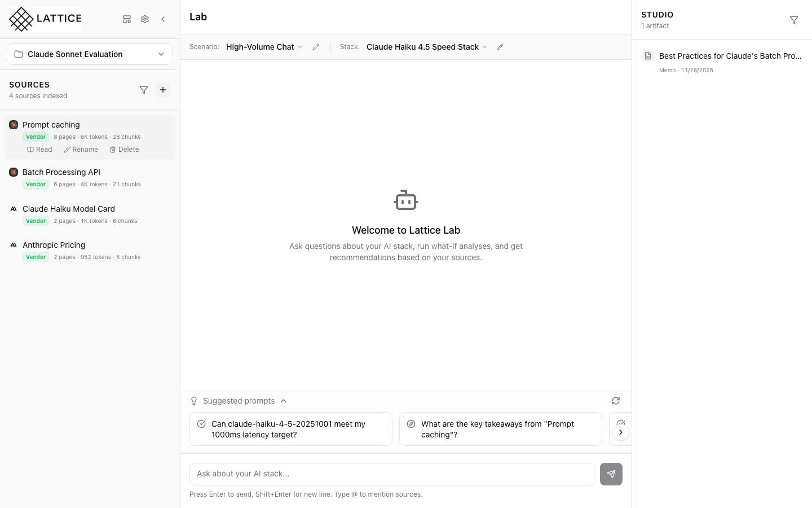Collapse the sidebar with left chevron
This screenshot has height=508, width=812.
click(163, 19)
